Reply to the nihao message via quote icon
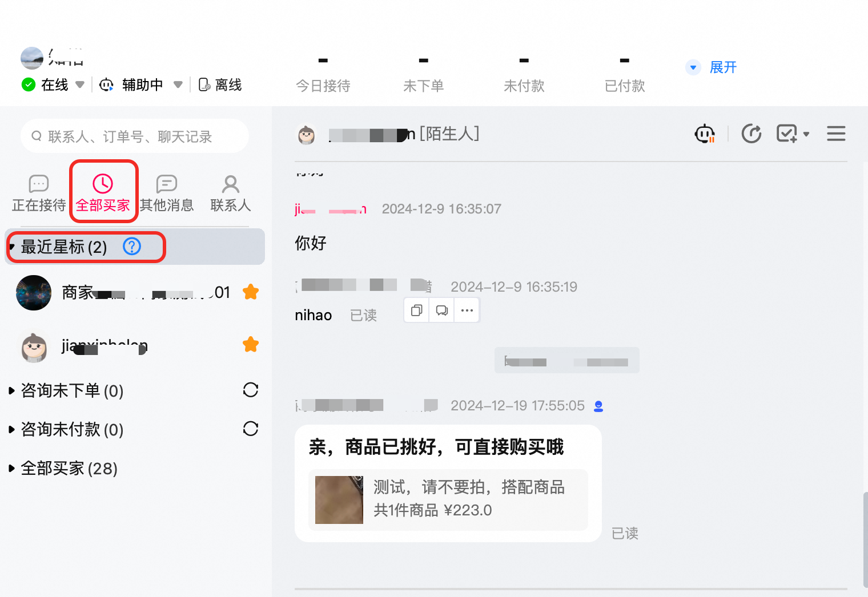This screenshot has height=597, width=868. pos(442,310)
